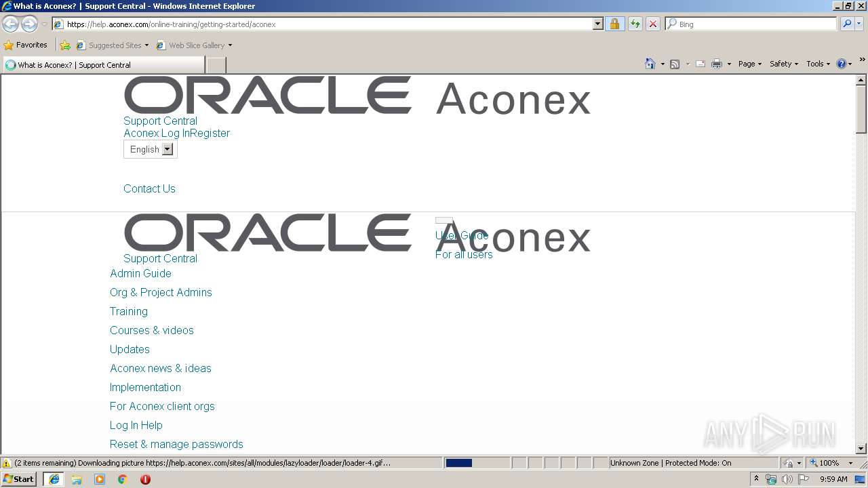Click the page loading progress bar
The height and width of the screenshot is (488, 868).
point(477,463)
